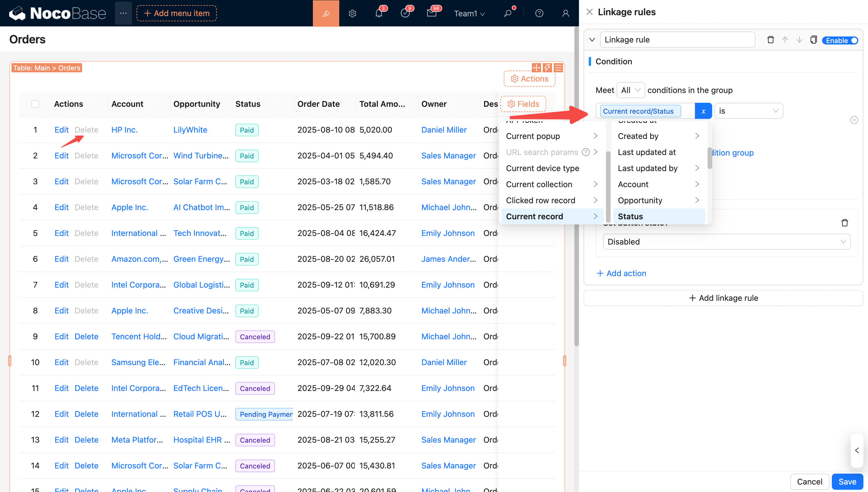Toggle the Enable switch for linkage rule
This screenshot has height=492, width=868.
[840, 40]
